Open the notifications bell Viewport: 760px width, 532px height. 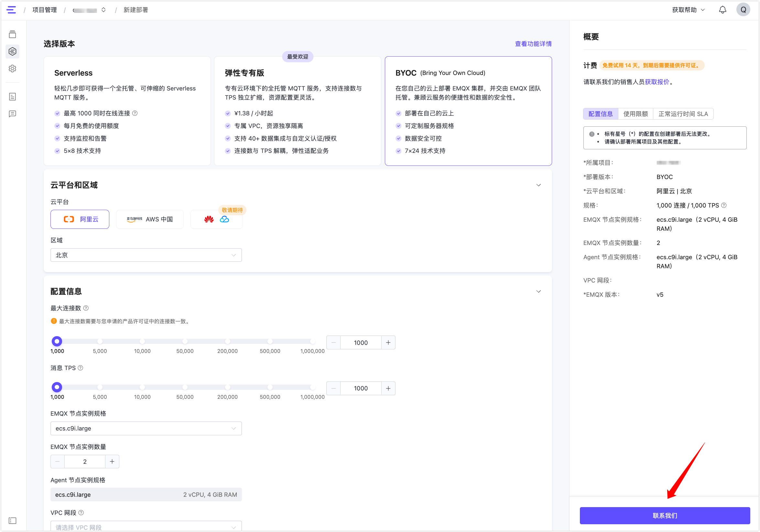pos(722,10)
